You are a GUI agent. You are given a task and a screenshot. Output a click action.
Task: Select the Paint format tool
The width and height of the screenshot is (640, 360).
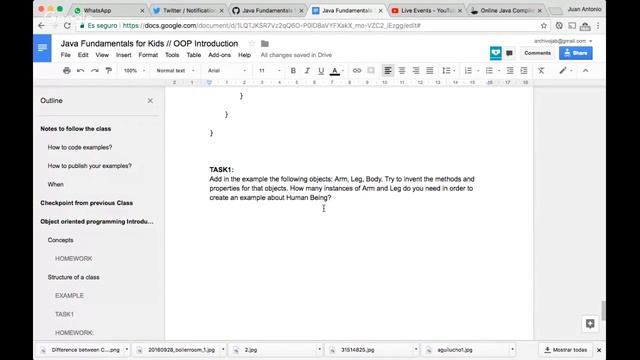(109, 71)
